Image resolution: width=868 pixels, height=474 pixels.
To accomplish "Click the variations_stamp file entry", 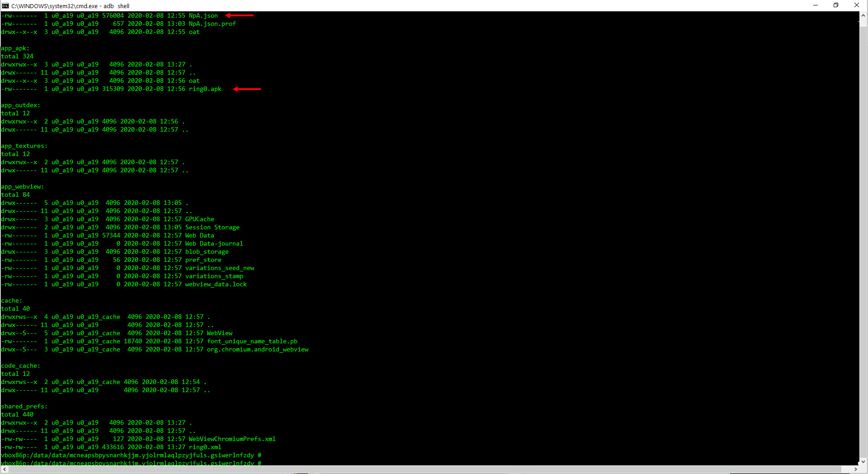I will tap(214, 276).
